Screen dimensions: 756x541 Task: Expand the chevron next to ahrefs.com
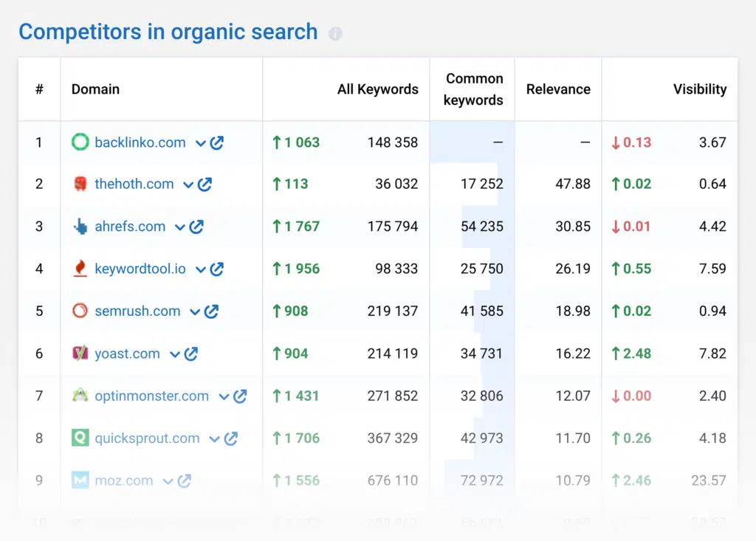pos(179,227)
